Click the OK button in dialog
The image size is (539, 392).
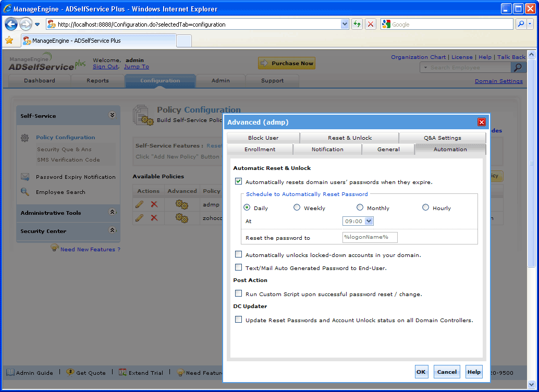pos(421,372)
